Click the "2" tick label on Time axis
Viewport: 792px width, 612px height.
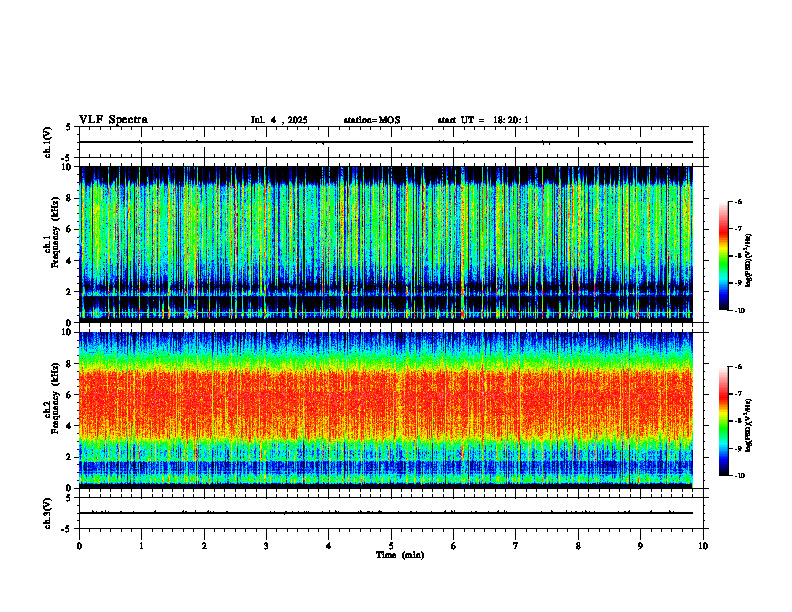click(x=204, y=546)
